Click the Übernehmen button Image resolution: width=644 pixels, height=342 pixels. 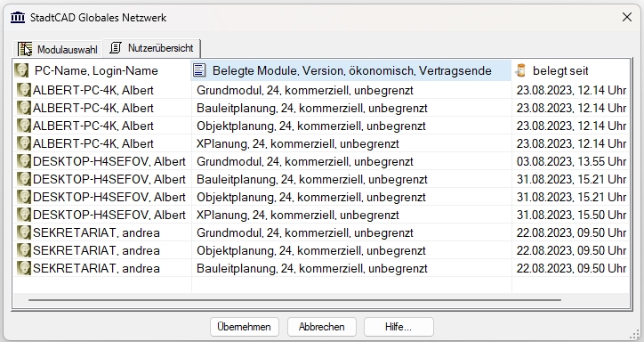point(244,327)
